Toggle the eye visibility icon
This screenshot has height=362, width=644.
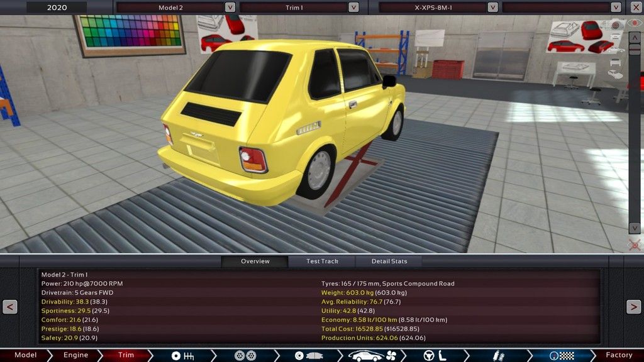[635, 23]
